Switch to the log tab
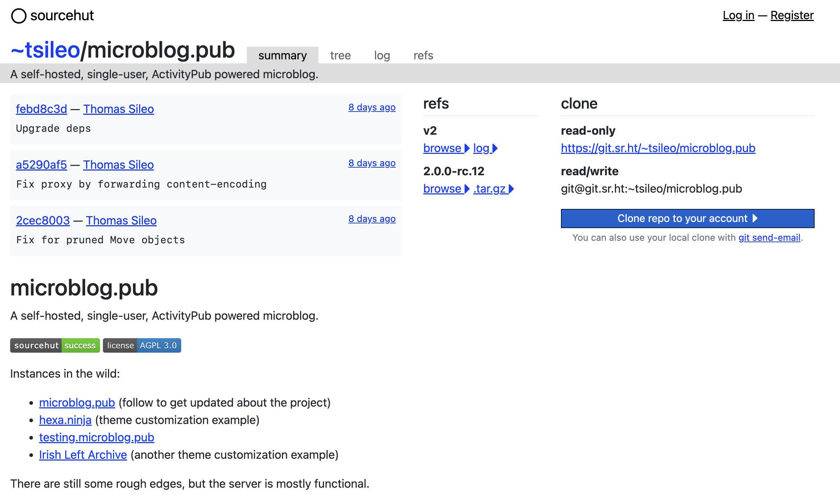840x504 pixels. tap(382, 55)
